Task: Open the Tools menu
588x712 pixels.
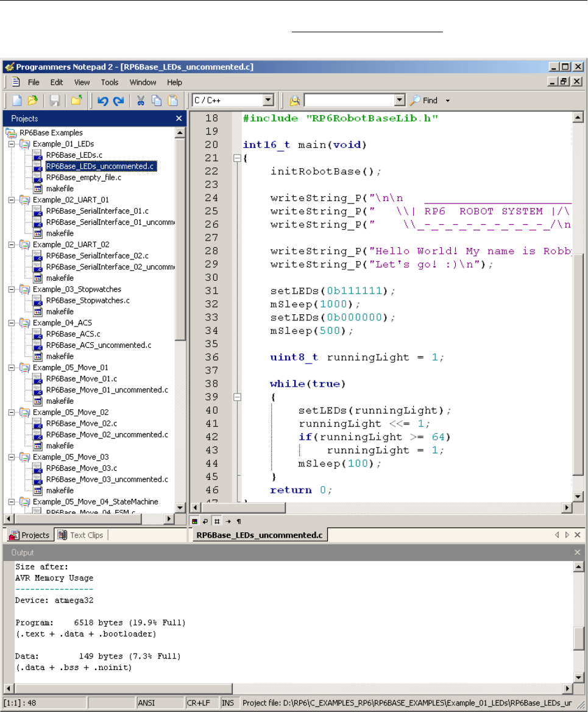Action: tap(110, 82)
